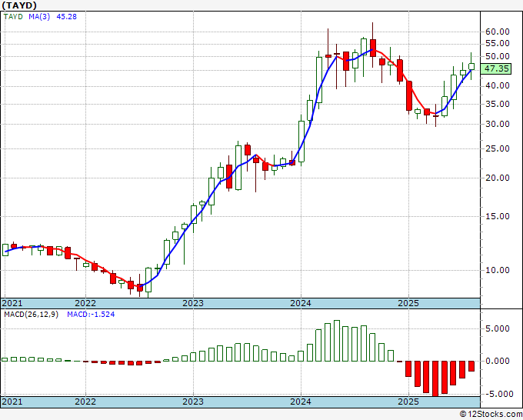This screenshot has width=523, height=420.
Task: Click the 25.00 price axis label
Action: [x=498, y=148]
